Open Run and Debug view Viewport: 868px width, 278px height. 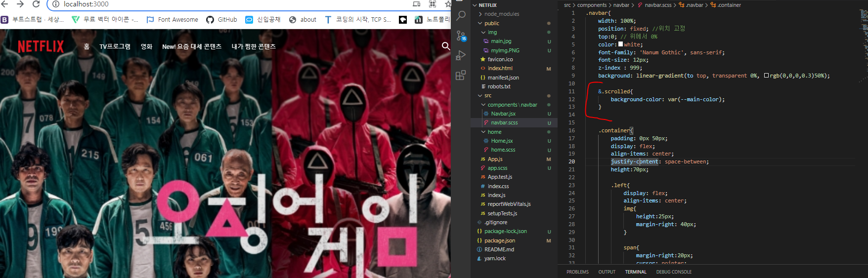pyautogui.click(x=461, y=55)
